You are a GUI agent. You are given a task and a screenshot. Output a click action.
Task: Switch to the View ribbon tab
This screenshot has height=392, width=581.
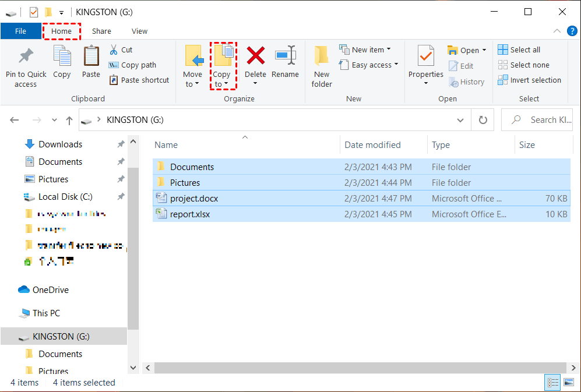139,31
